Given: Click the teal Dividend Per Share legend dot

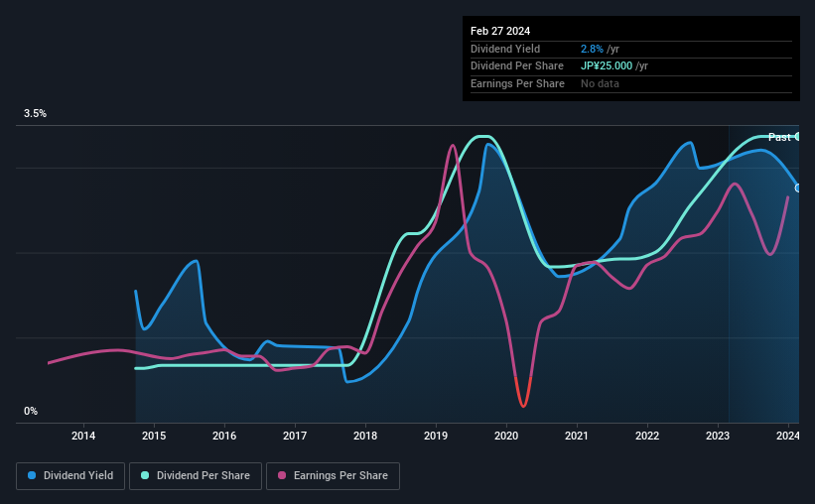Looking at the screenshot, I should (x=145, y=475).
